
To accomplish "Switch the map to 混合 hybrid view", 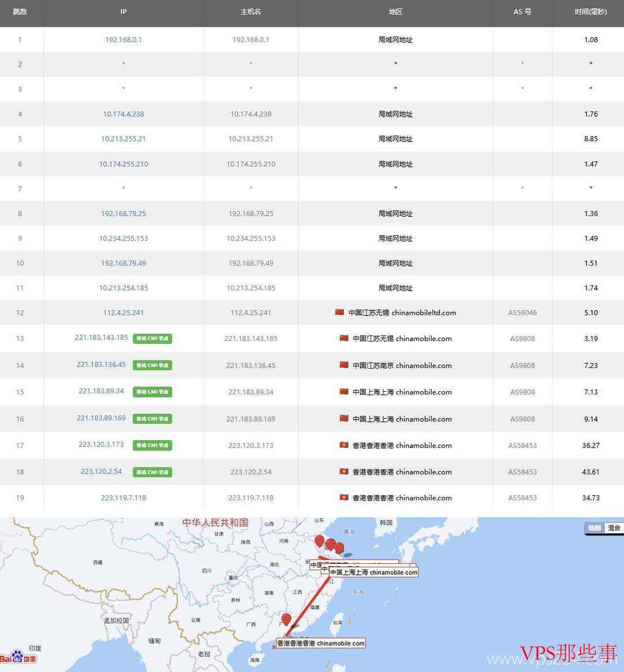I will [613, 528].
